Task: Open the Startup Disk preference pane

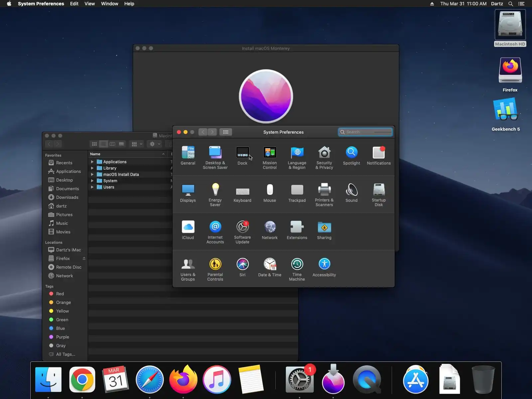Action: tap(379, 195)
